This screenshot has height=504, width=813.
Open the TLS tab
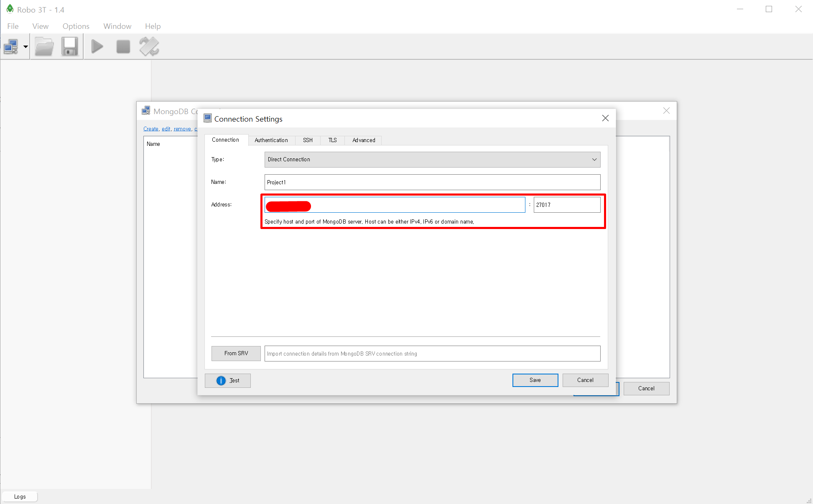pyautogui.click(x=332, y=140)
